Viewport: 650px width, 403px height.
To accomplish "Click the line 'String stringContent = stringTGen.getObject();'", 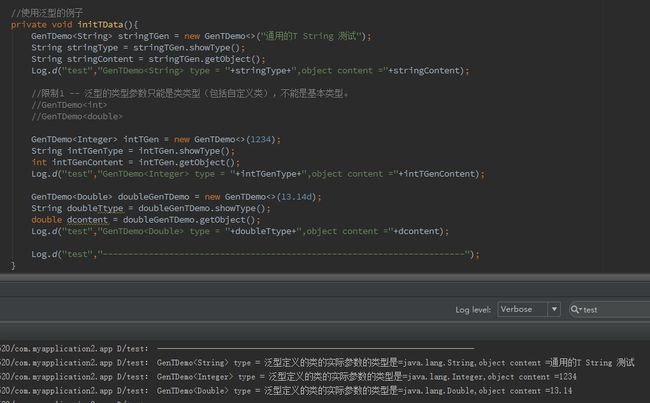I will coord(148,59).
